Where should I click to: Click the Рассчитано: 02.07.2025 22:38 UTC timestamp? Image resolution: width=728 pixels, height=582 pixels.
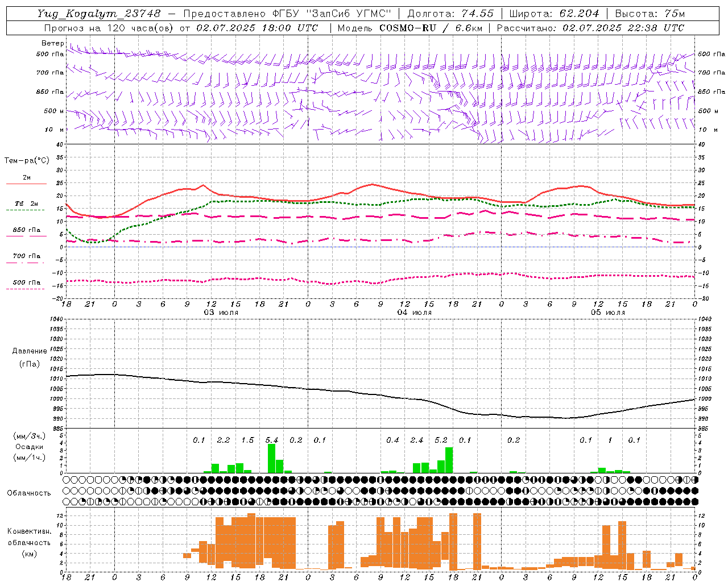point(590,28)
